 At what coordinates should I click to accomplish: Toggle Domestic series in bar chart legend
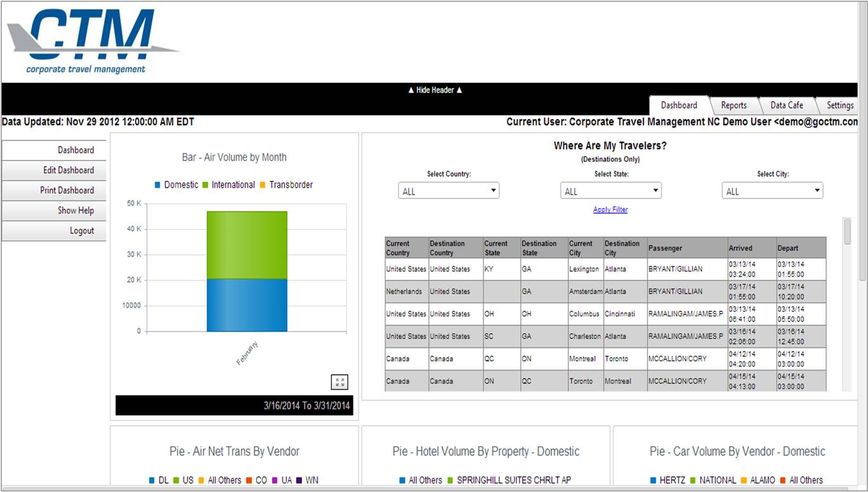pyautogui.click(x=176, y=185)
